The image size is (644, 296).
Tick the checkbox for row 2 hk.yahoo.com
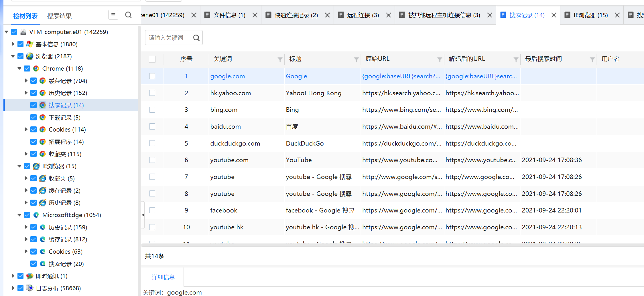(152, 93)
